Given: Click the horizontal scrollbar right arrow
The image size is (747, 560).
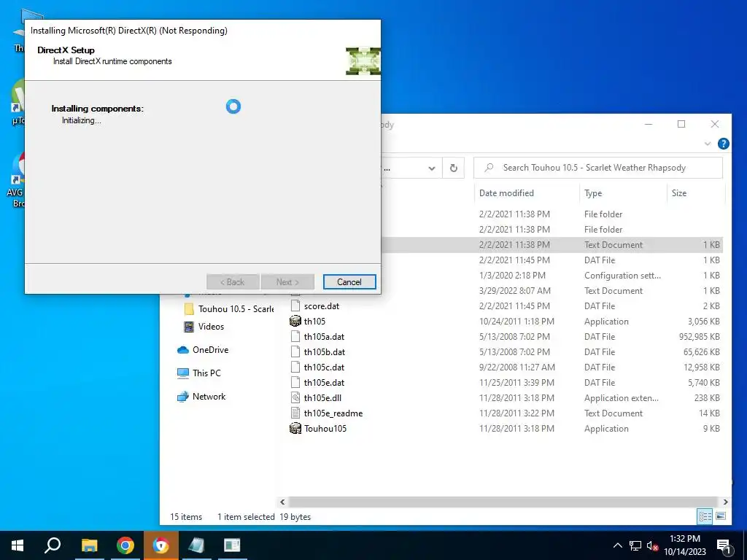Looking at the screenshot, I should (x=725, y=502).
